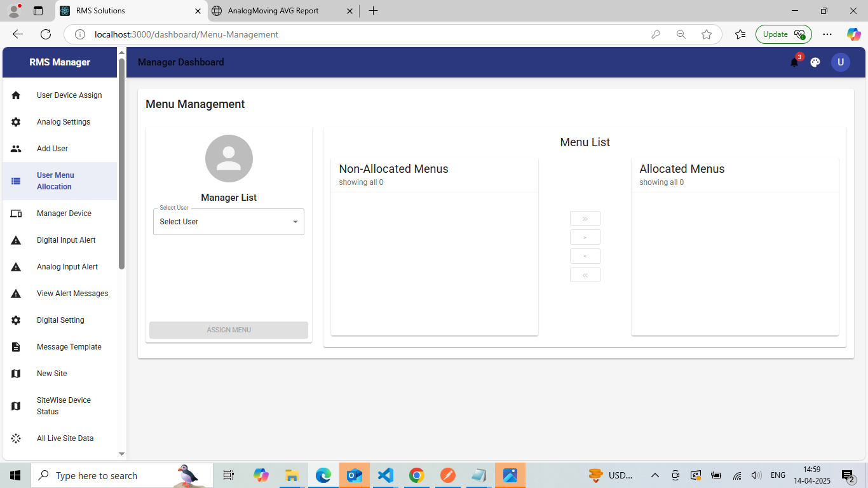Move all menus left with double-arrow button
This screenshot has height=488, width=868.
(x=585, y=275)
